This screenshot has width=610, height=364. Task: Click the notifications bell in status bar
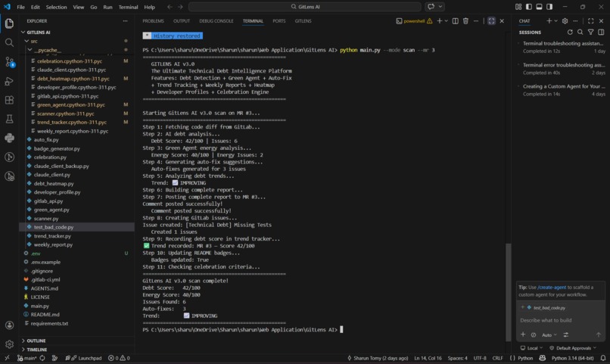pos(602,358)
